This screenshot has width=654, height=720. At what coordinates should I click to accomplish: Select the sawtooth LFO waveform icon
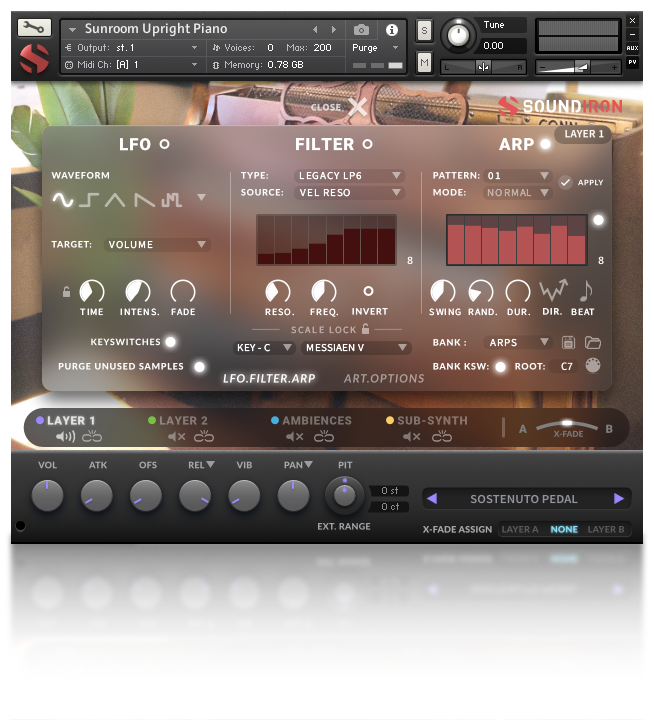(144, 200)
